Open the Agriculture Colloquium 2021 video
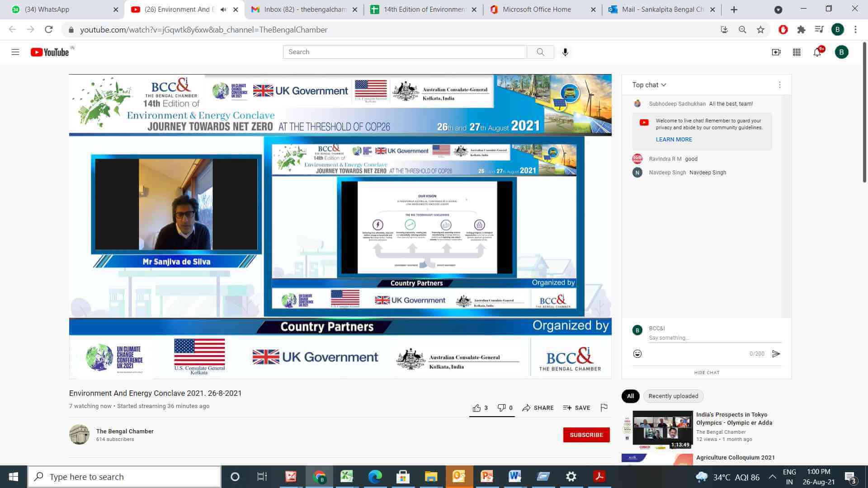Image resolution: width=868 pixels, height=488 pixels. pyautogui.click(x=736, y=458)
